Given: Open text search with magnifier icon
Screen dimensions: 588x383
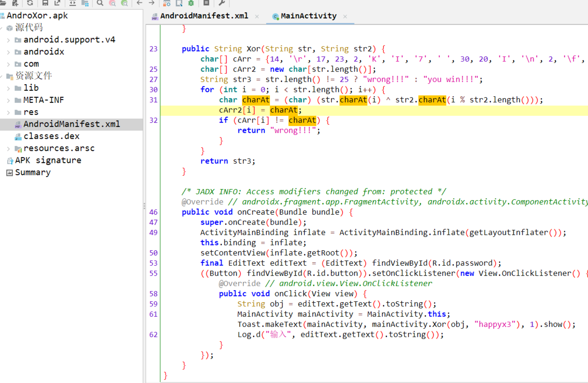Looking at the screenshot, I should point(100,3).
